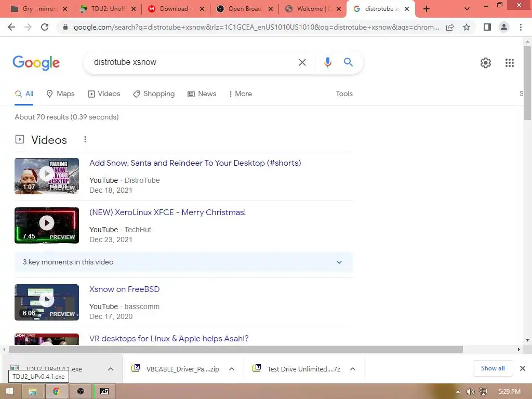
Task: Reload the current page
Action: pos(45,27)
